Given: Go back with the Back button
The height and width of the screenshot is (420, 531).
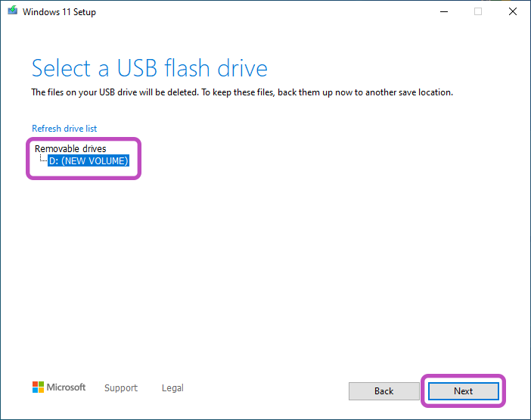Looking at the screenshot, I should [384, 391].
